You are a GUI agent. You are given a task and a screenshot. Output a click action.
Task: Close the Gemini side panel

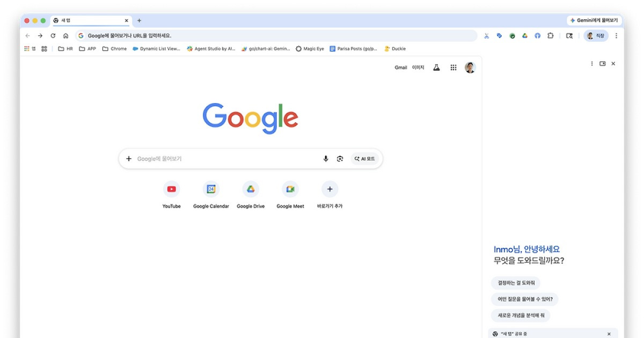point(613,63)
